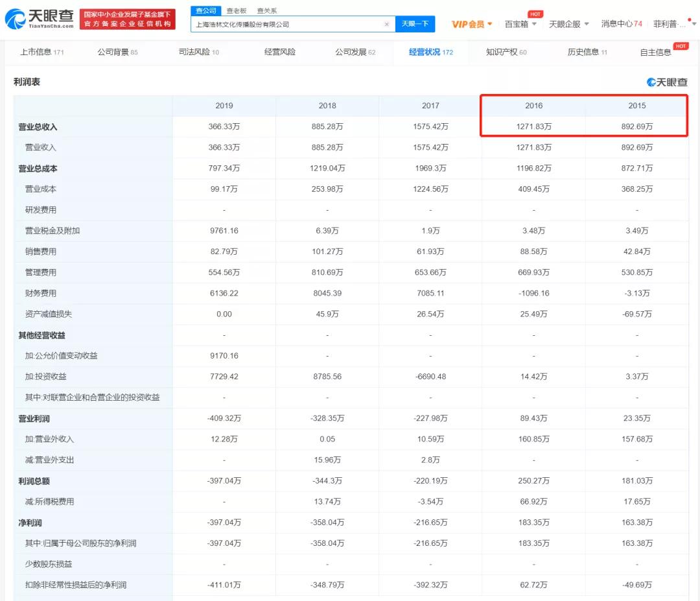Image resolution: width=700 pixels, height=601 pixels.
Task: Select the 查公司 search tab
Action: click(206, 10)
